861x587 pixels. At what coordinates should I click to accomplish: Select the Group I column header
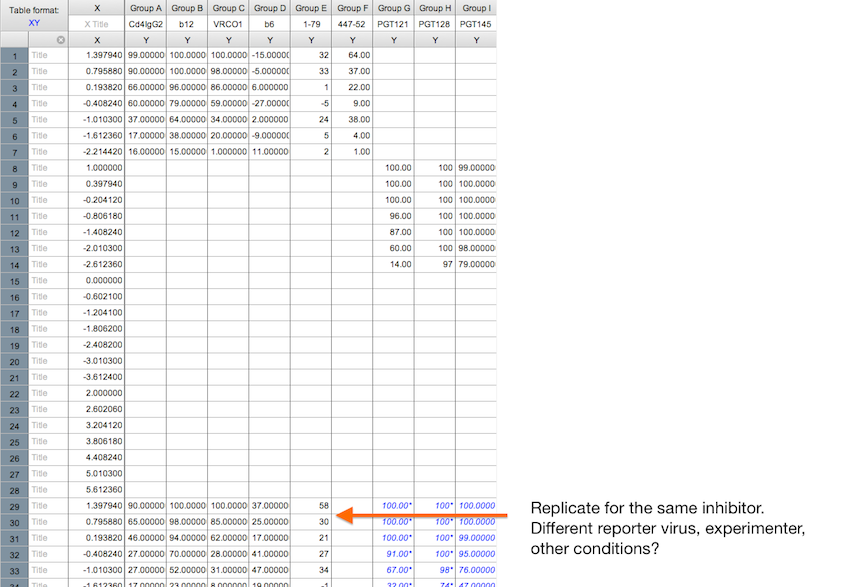tap(476, 8)
